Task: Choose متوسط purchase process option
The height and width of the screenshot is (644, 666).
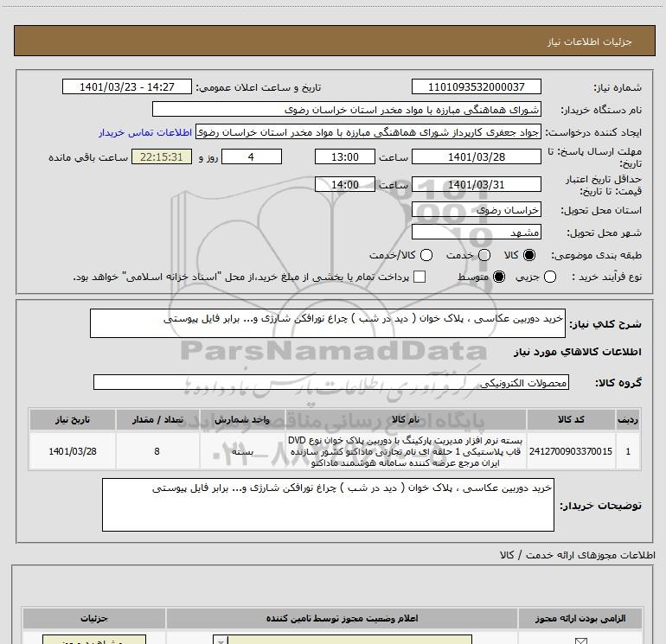Action: (499, 277)
